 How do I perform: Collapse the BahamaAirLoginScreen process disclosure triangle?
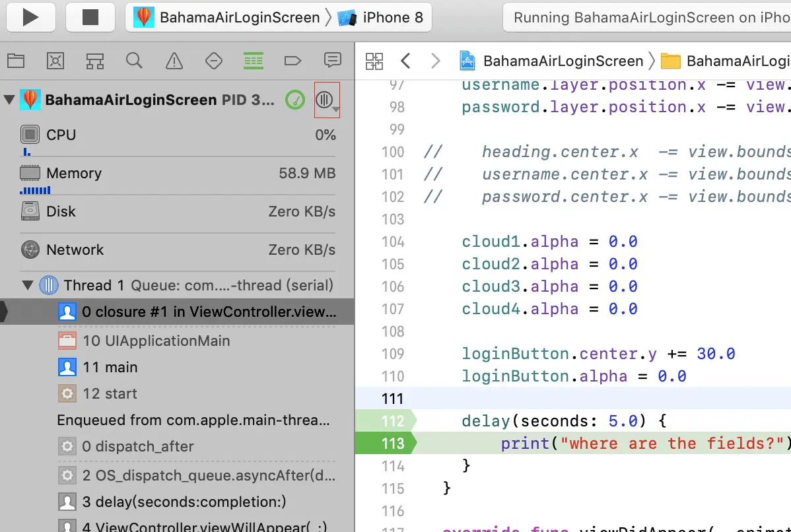coord(9,100)
